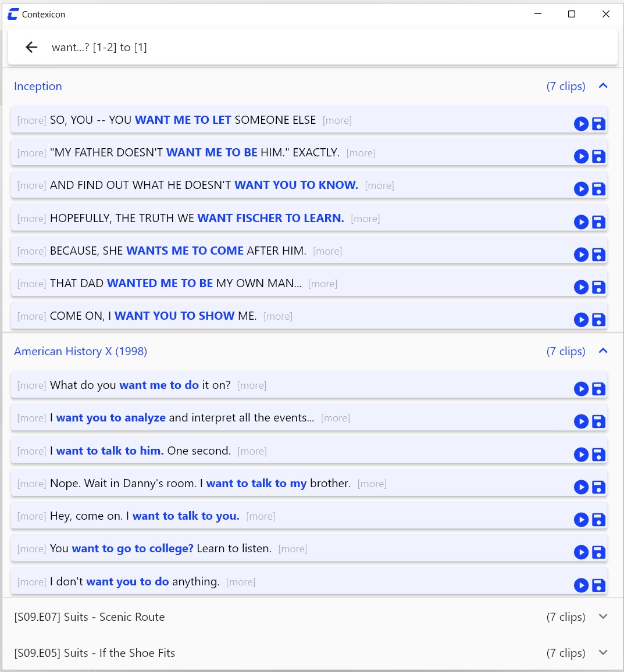Save the 'WANTS ME TO COME AFTER HIM' clip
624x672 pixels.
point(598,255)
